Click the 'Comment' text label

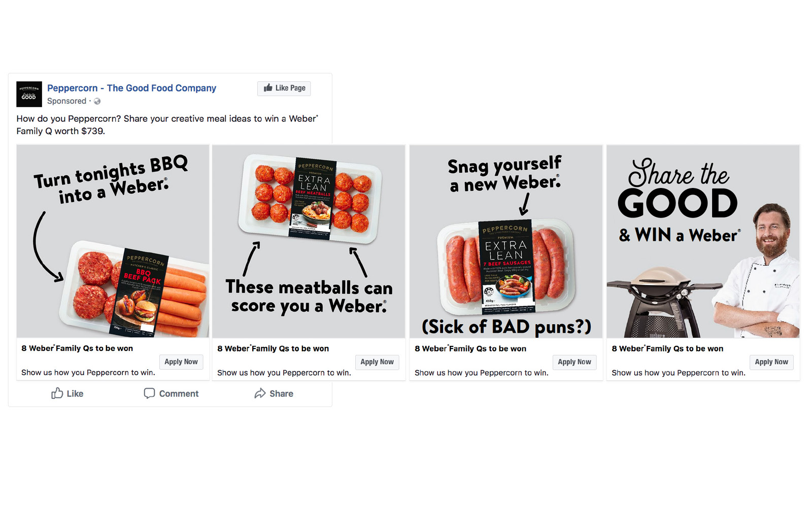pos(179,394)
